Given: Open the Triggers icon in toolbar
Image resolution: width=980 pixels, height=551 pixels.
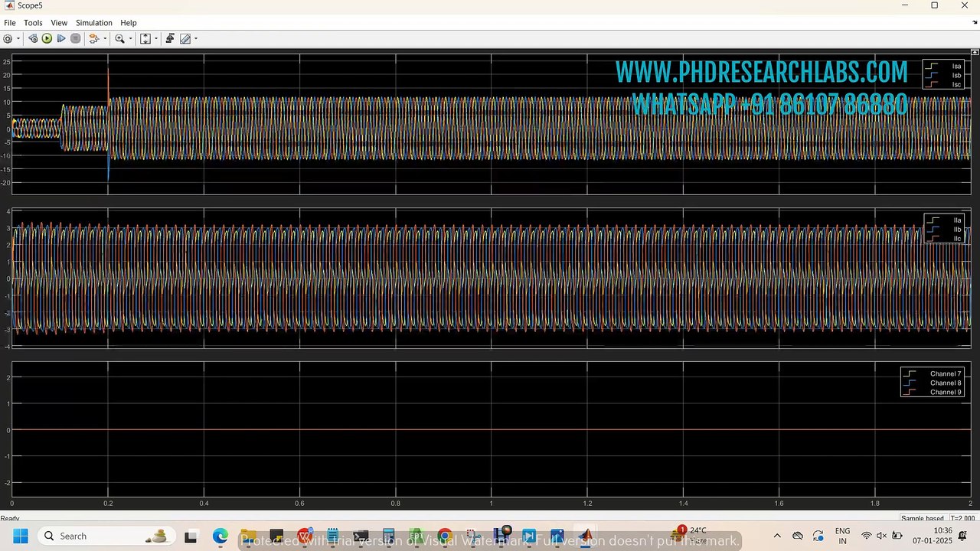Looking at the screenshot, I should 170,38.
